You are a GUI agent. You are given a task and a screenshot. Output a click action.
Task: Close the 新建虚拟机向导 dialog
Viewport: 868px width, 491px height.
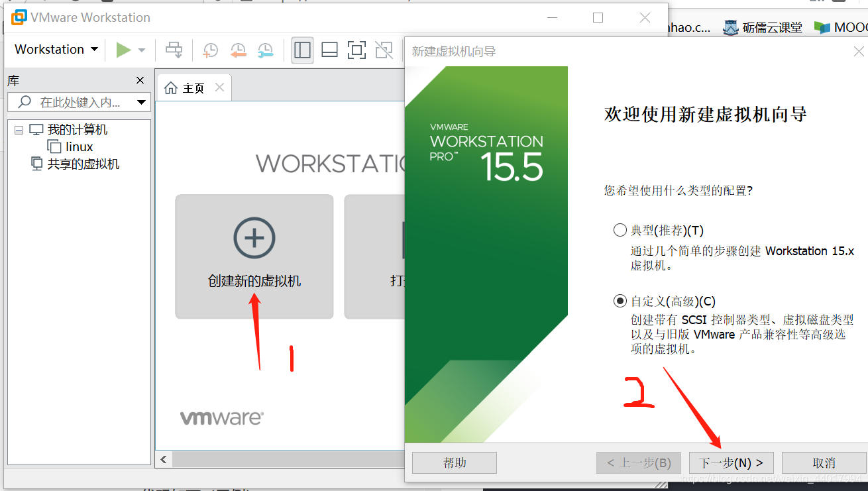pyautogui.click(x=859, y=50)
